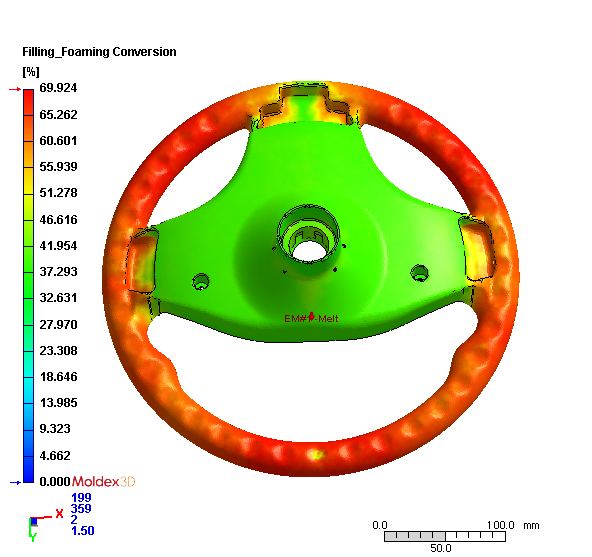This screenshot has width=592, height=557.
Task: Pick the yellow band on the color bar
Action: point(29,181)
